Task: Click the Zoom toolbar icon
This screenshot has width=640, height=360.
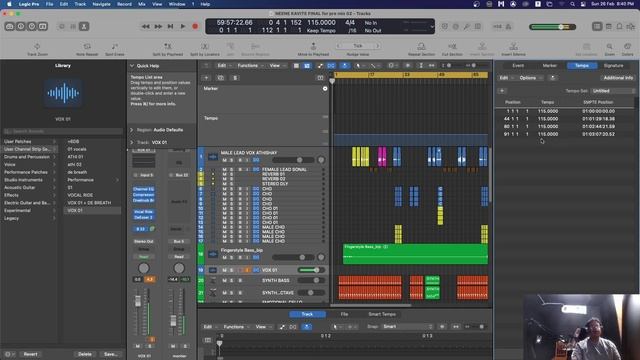Action: [x=609, y=47]
